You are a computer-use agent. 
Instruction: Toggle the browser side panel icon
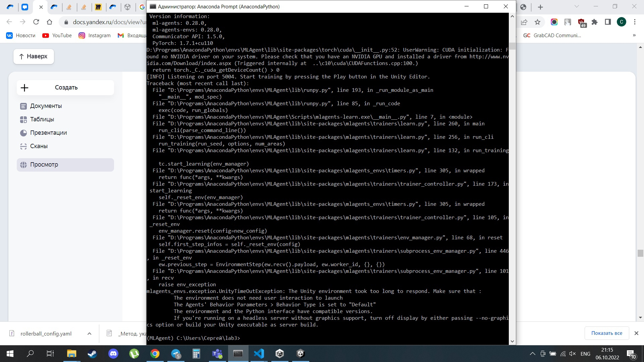tap(608, 22)
